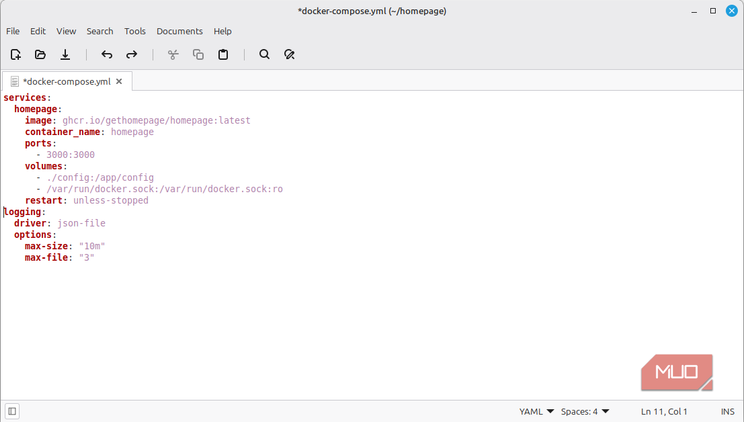Open the Documents menu

click(179, 31)
